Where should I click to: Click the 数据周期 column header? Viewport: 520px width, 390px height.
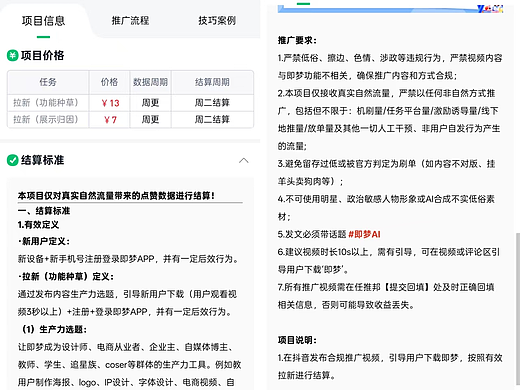click(x=150, y=82)
